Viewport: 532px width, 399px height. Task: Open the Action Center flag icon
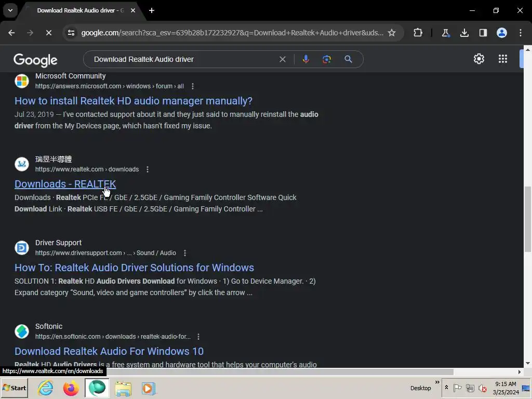point(457,388)
